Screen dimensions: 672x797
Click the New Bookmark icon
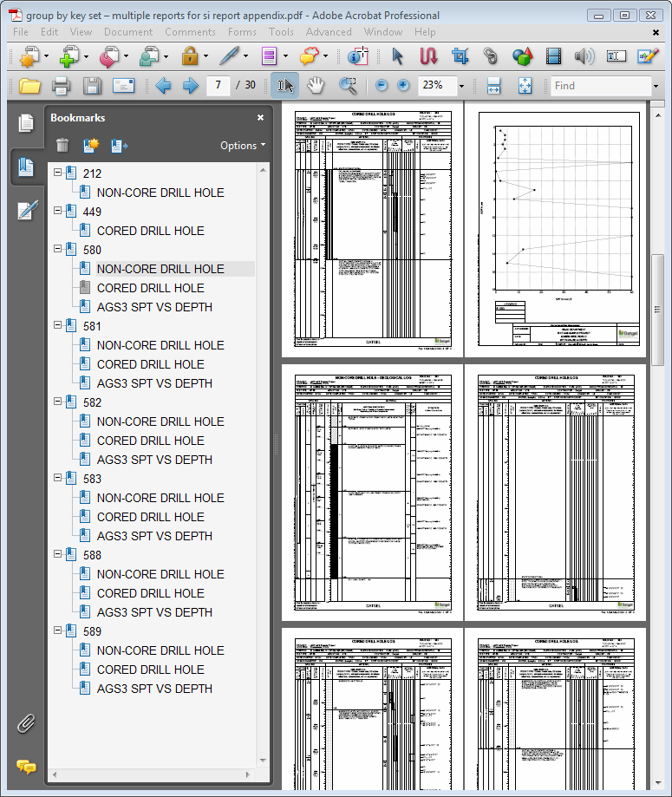pos(91,146)
